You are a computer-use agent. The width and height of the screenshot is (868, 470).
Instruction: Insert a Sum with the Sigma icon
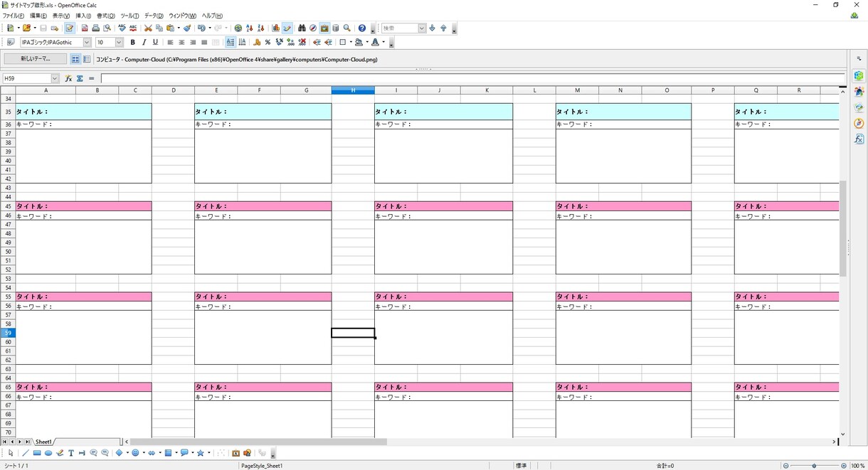point(80,78)
